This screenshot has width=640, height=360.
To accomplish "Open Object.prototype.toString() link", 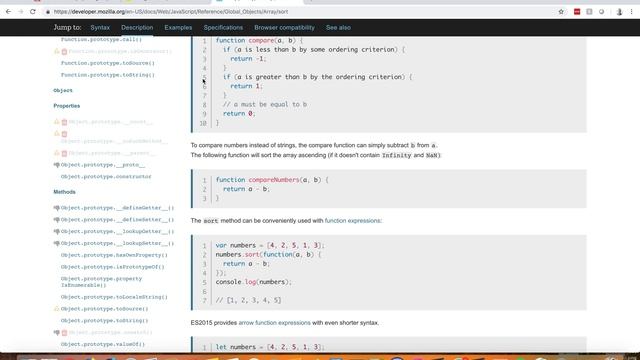I will pyautogui.click(x=104, y=321).
